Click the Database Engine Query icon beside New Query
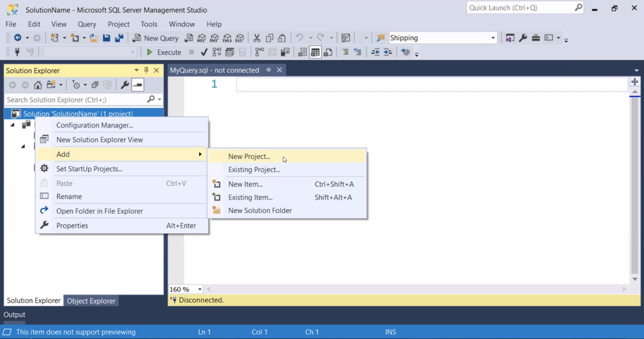The width and height of the screenshot is (644, 339). [x=189, y=38]
